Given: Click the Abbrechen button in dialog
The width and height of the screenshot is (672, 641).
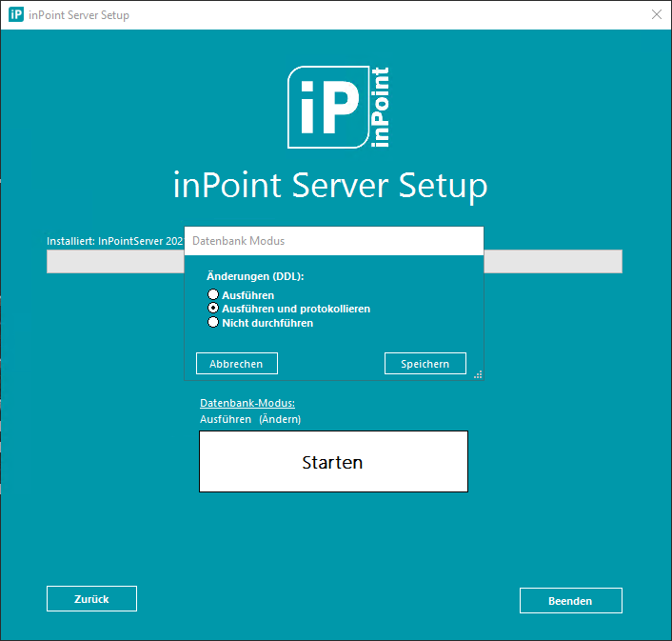Looking at the screenshot, I should pos(237,364).
